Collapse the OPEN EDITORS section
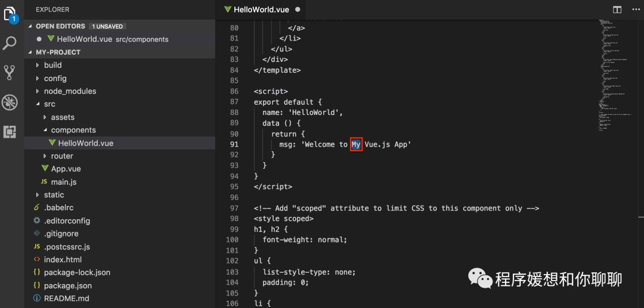Screen dimensions: 644x308 30,26
